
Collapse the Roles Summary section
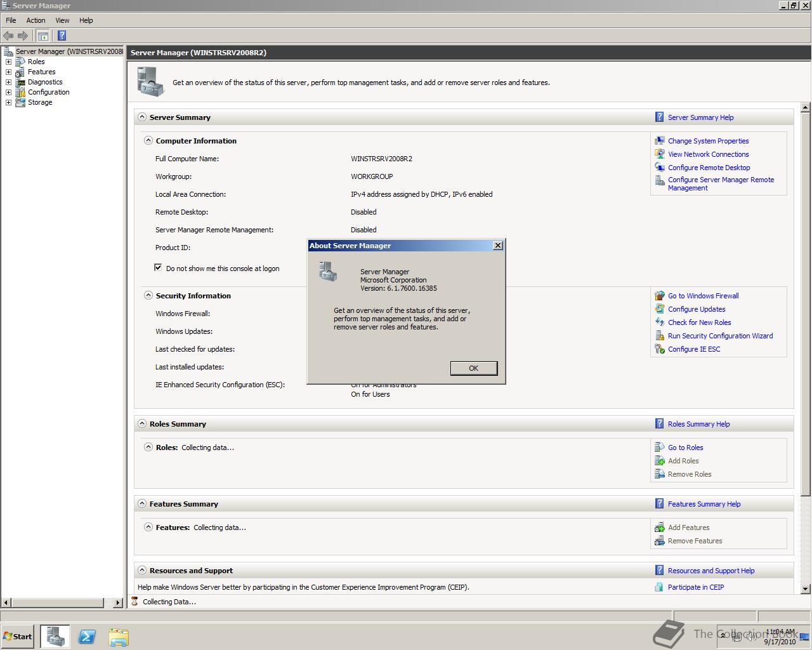click(142, 423)
